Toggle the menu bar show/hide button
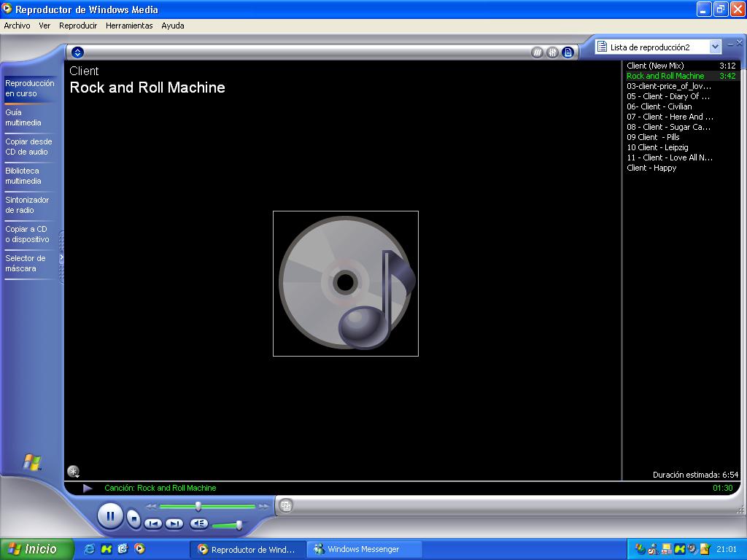Viewport: 747px width, 560px height. point(77,52)
